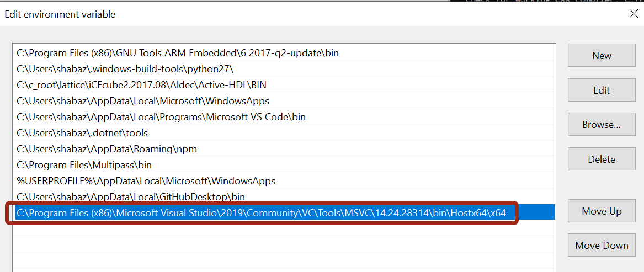Select the GNU Tools ARM Embedded path
Image resolution: width=644 pixels, height=272 pixels.
coord(284,53)
